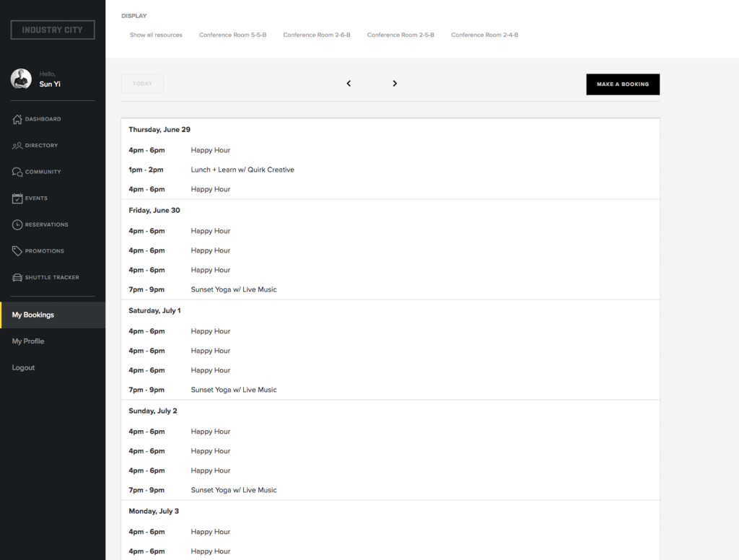This screenshot has width=739, height=560.
Task: Open Events in sidebar
Action: tap(36, 198)
